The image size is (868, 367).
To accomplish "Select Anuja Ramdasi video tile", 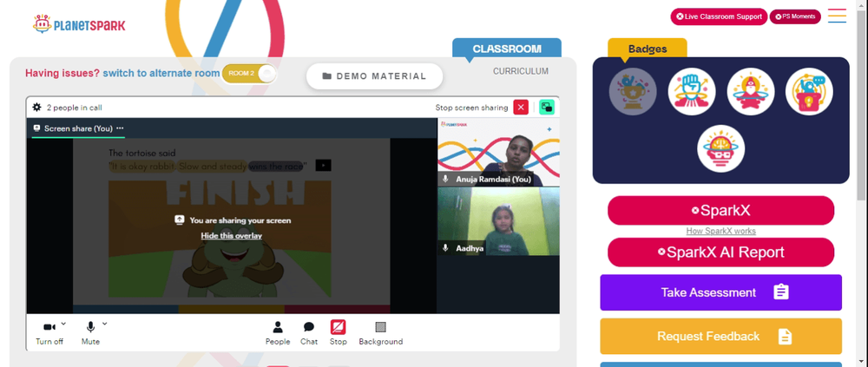I will coord(498,152).
